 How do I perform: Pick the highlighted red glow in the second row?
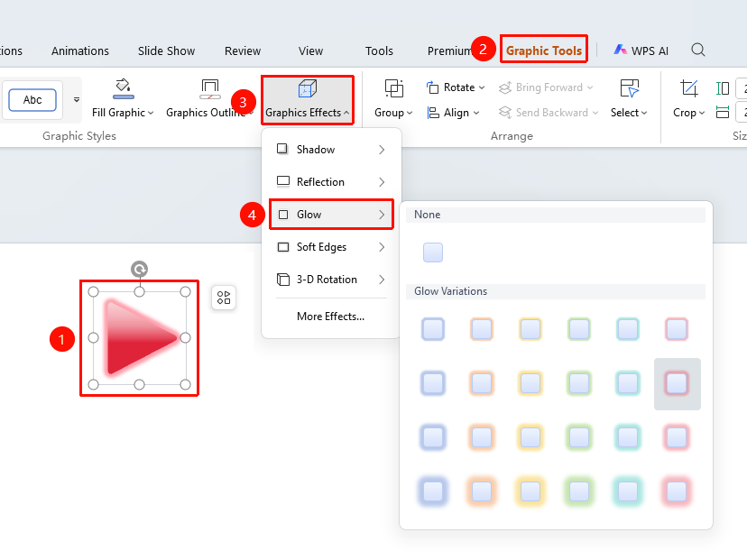(x=677, y=384)
